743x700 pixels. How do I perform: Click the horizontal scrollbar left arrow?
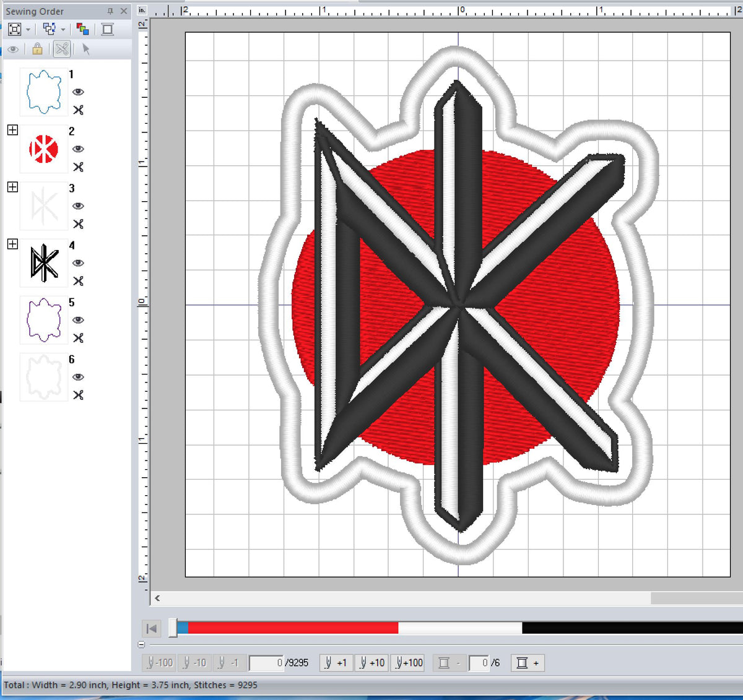click(x=157, y=598)
